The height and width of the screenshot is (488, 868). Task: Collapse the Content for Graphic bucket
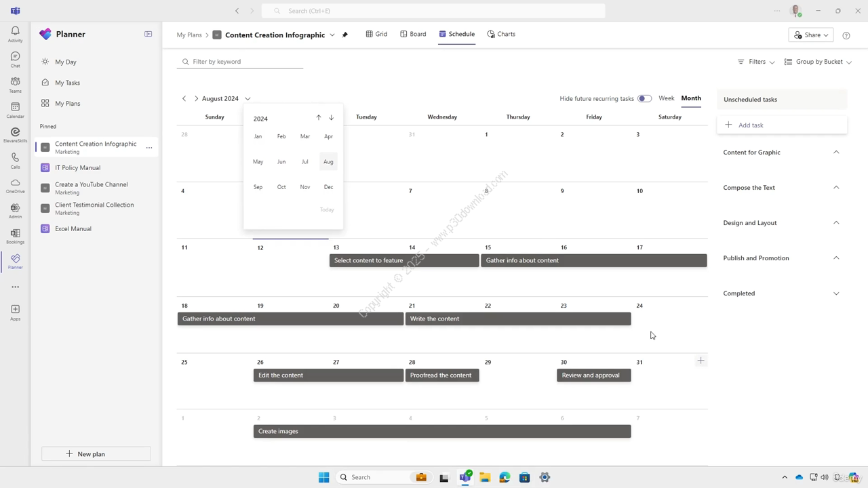point(835,152)
